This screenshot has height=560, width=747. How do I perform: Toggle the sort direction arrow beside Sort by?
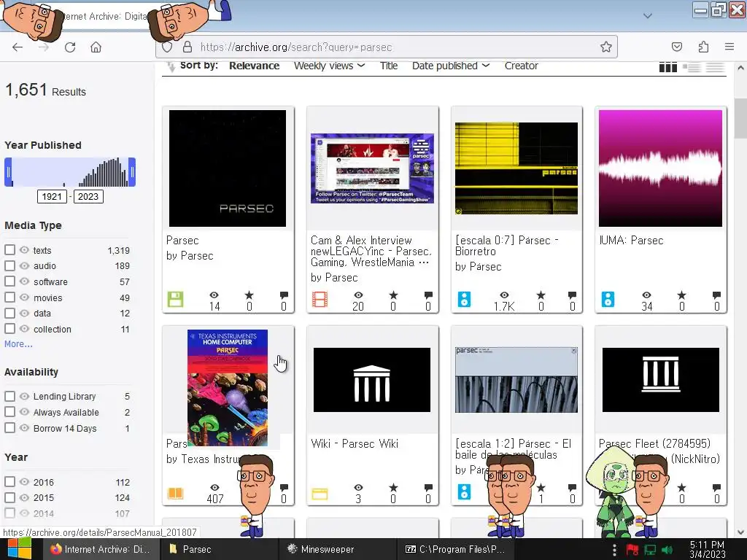171,66
